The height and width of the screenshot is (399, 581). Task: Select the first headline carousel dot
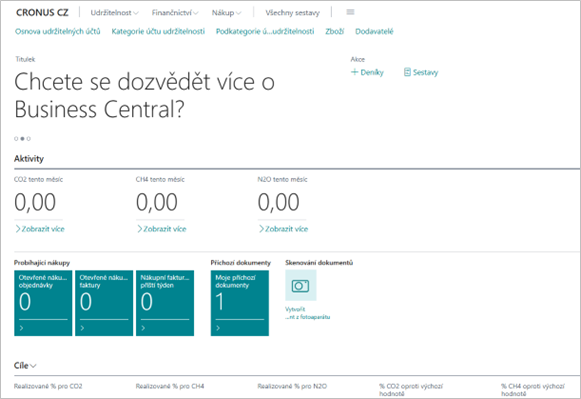tap(16, 139)
